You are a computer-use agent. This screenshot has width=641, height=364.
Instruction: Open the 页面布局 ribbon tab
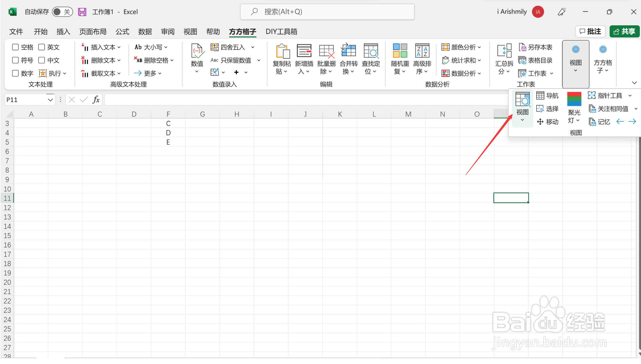[x=93, y=32]
